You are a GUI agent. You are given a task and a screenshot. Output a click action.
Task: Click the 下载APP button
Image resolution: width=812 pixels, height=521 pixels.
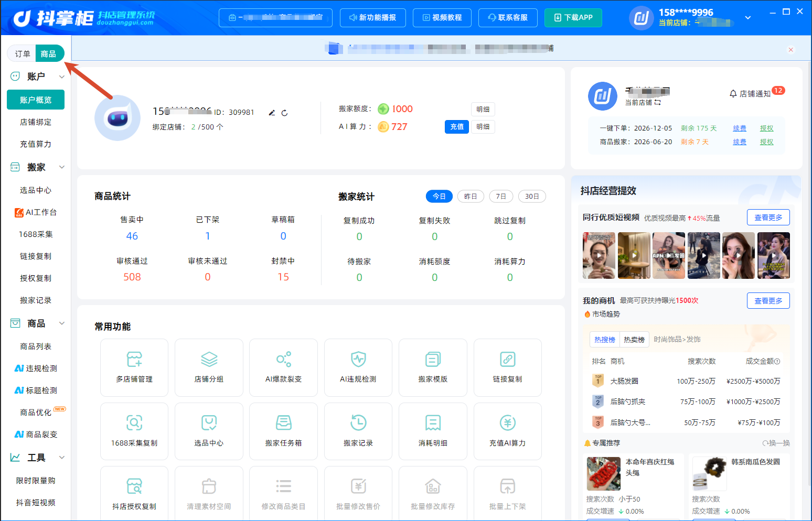573,17
